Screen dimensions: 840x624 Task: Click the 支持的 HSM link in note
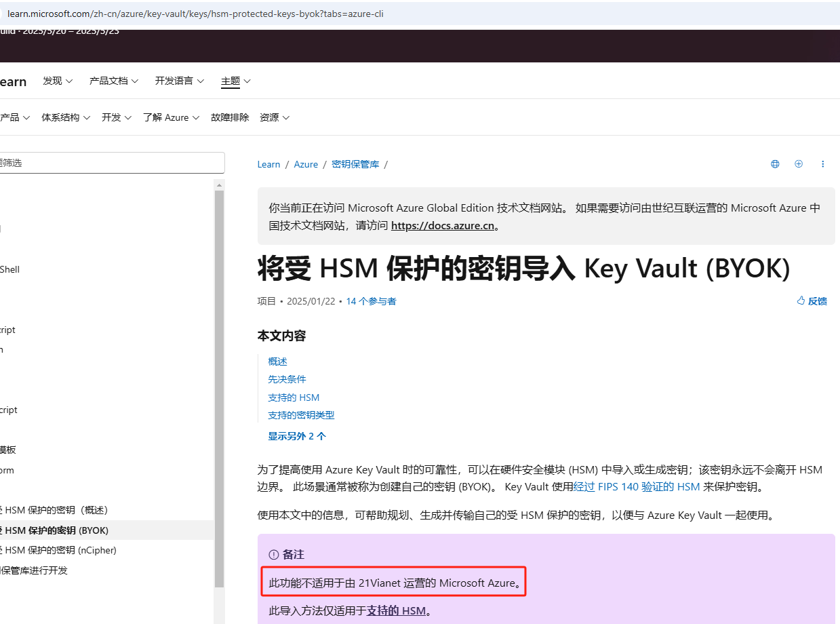pyautogui.click(x=396, y=610)
